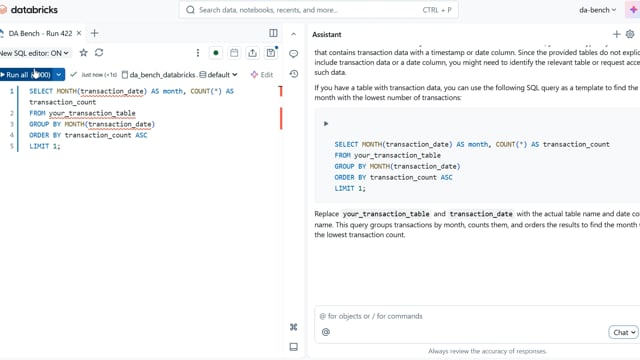The height and width of the screenshot is (360, 640).
Task: Expand the Run all options arrow
Action: pos(59,74)
